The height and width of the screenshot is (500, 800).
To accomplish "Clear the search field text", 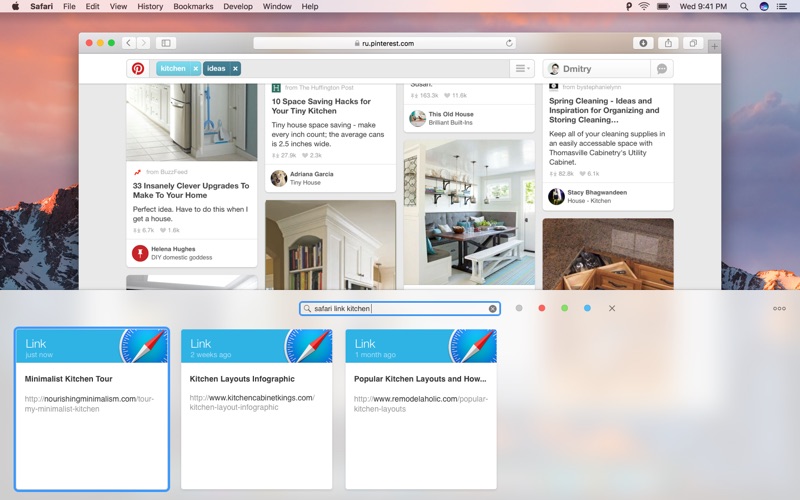I will click(492, 309).
